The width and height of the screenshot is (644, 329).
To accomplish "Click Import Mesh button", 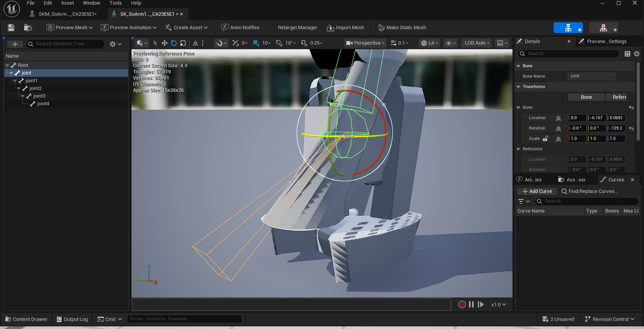I will [345, 28].
